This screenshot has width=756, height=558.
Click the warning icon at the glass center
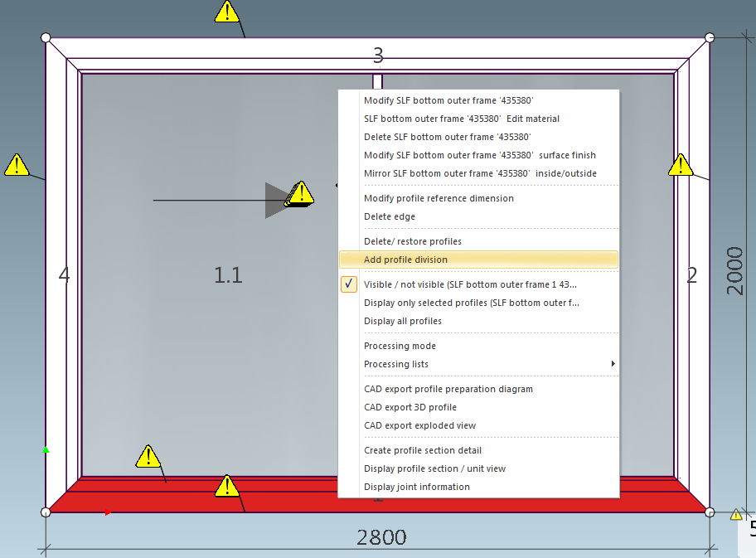point(301,193)
